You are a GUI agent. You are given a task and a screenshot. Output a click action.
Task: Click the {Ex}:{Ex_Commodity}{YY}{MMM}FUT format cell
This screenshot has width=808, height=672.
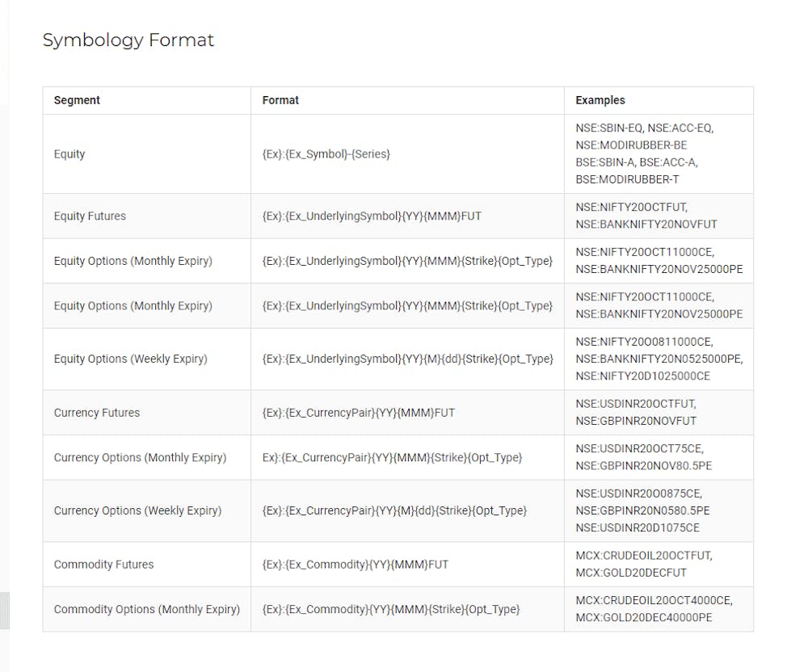point(355,565)
